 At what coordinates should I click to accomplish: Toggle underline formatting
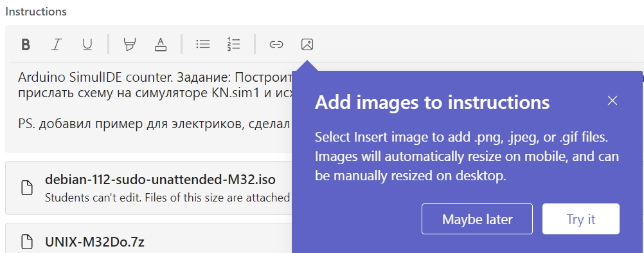pyautogui.click(x=87, y=44)
